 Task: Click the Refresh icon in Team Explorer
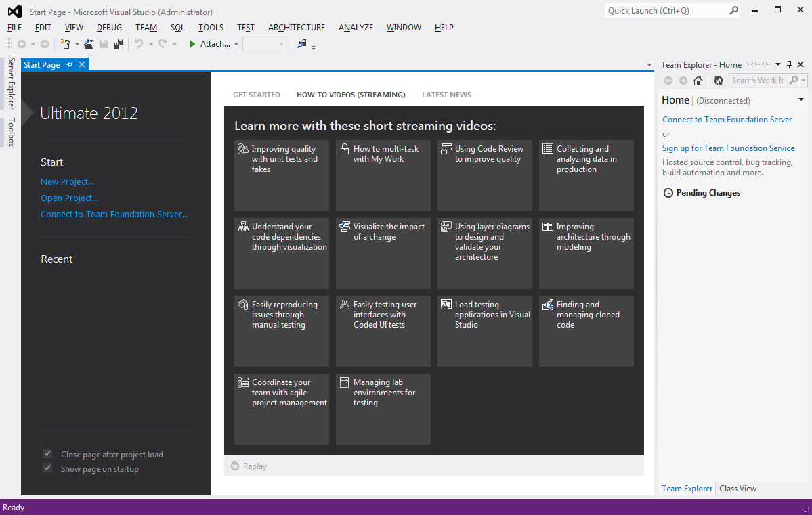(717, 80)
